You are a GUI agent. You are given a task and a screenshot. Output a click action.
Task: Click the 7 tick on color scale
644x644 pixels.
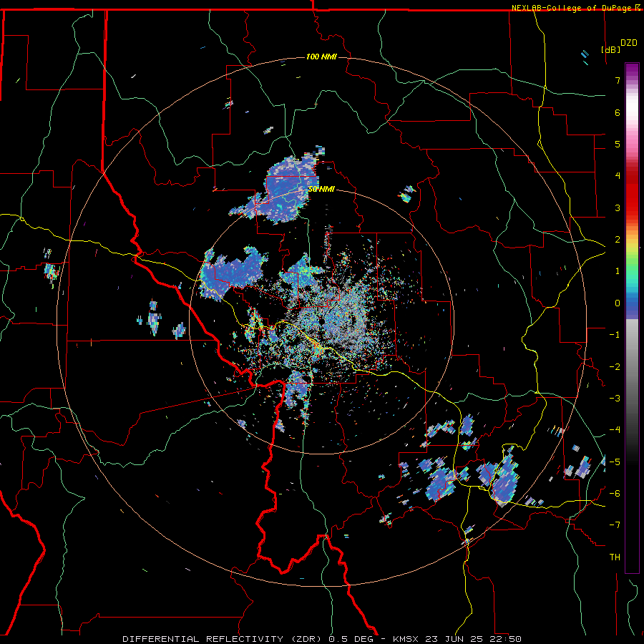618,80
